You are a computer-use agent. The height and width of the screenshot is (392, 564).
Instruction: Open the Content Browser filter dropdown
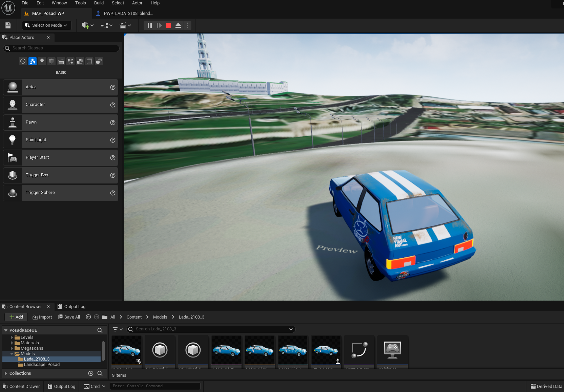pos(118,329)
